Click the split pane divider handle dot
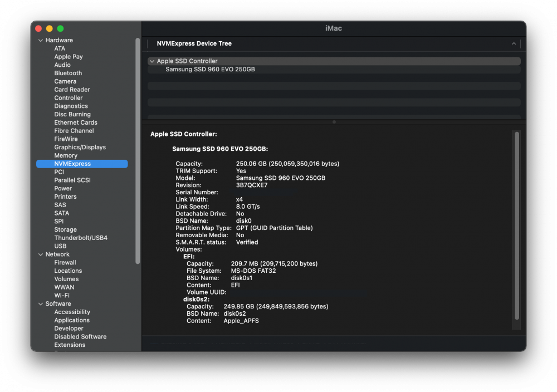The height and width of the screenshot is (392, 557). point(334,122)
